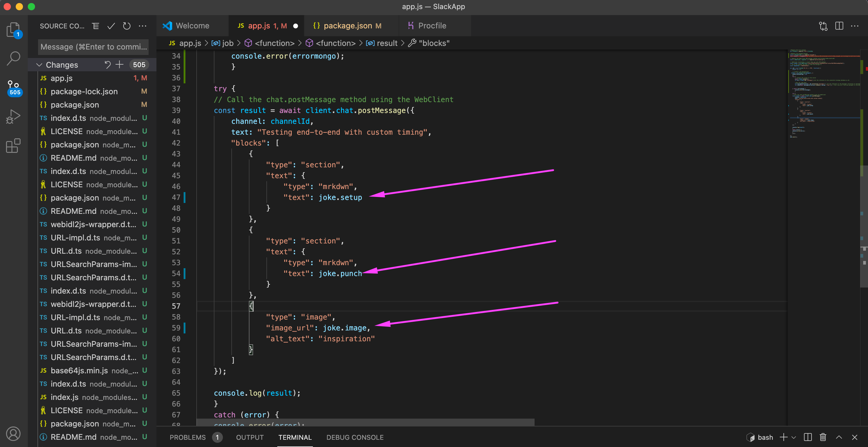Open More Actions menu in Source Control
Image resolution: width=868 pixels, height=447 pixels.
pos(143,26)
